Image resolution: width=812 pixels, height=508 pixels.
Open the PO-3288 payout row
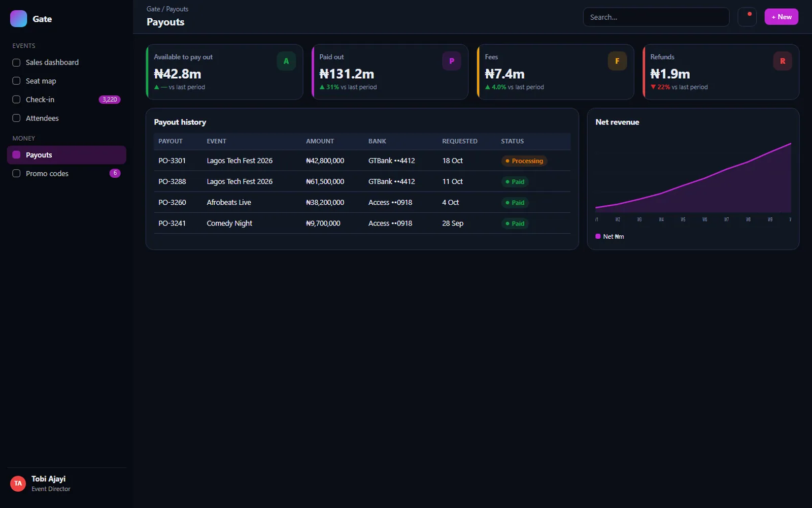(362, 181)
